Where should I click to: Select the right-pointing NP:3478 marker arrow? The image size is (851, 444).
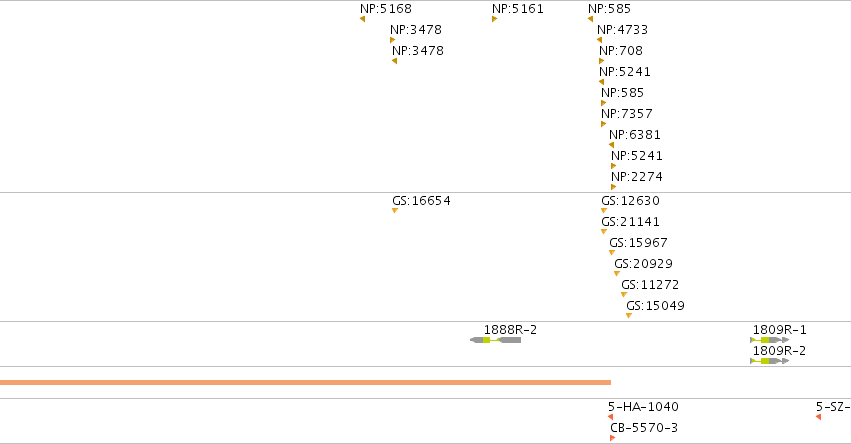[392, 40]
